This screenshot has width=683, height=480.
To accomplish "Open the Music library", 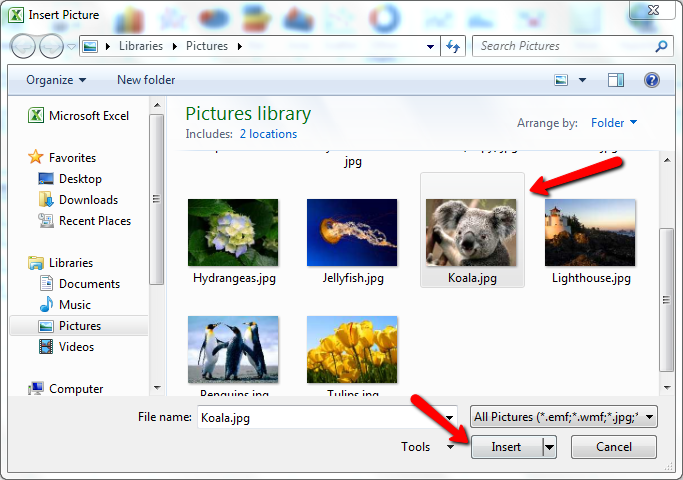I will click(x=65, y=305).
